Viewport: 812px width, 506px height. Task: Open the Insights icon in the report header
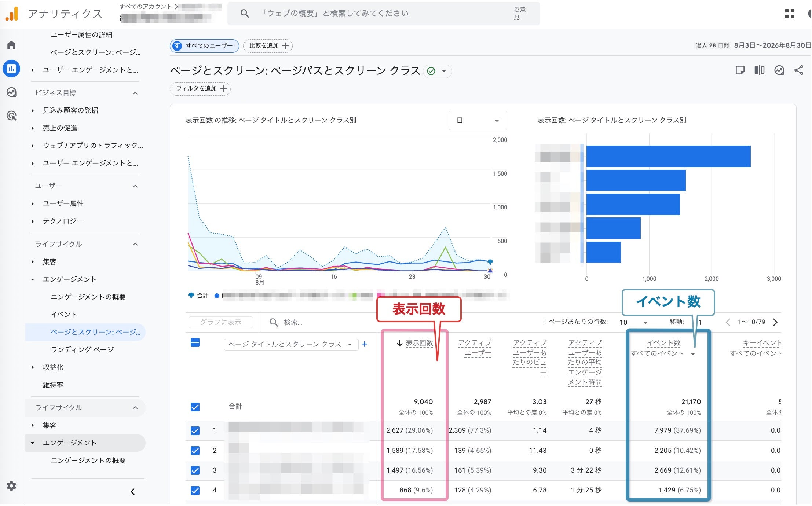point(779,70)
